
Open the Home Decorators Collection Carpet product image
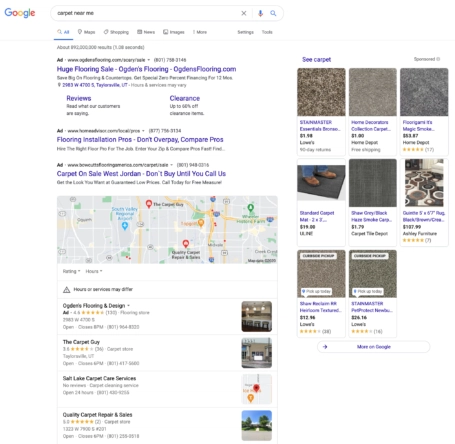pyautogui.click(x=373, y=92)
